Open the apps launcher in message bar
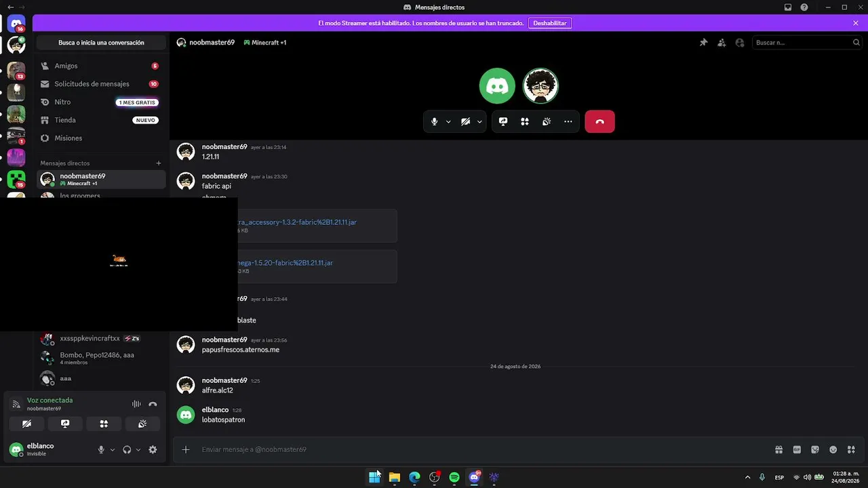 (852, 449)
